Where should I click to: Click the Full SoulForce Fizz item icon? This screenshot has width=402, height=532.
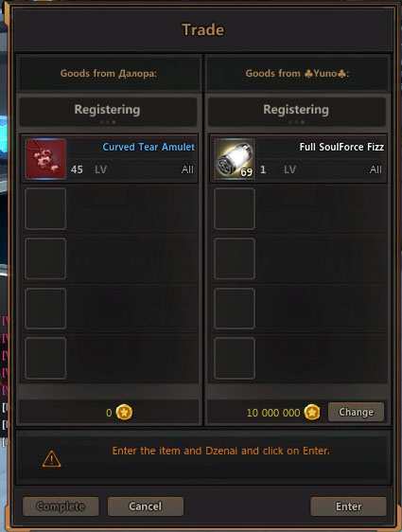point(235,159)
